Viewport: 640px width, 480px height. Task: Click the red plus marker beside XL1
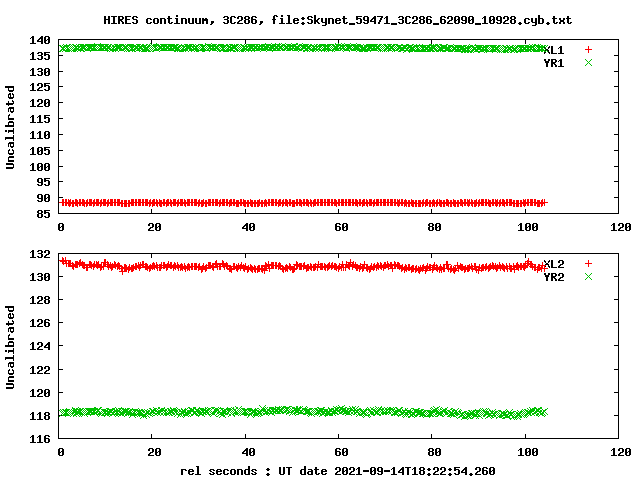coord(588,50)
